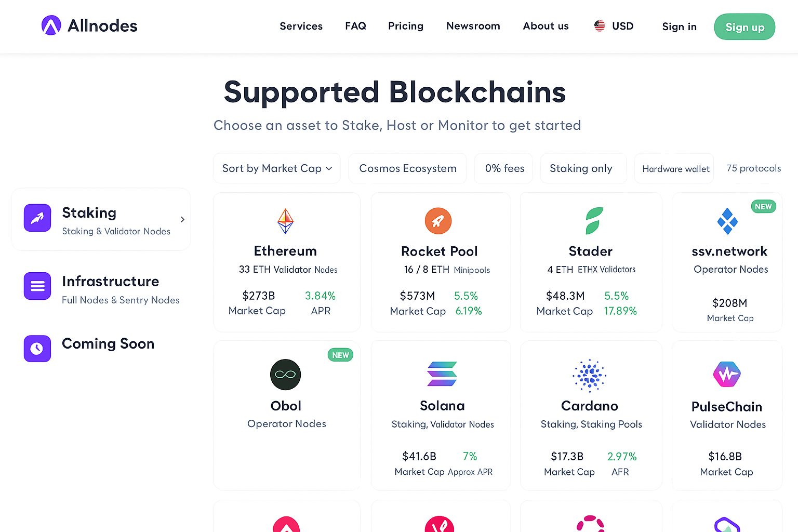This screenshot has height=532, width=798.
Task: Click the Stader green leaf icon
Action: (x=594, y=220)
